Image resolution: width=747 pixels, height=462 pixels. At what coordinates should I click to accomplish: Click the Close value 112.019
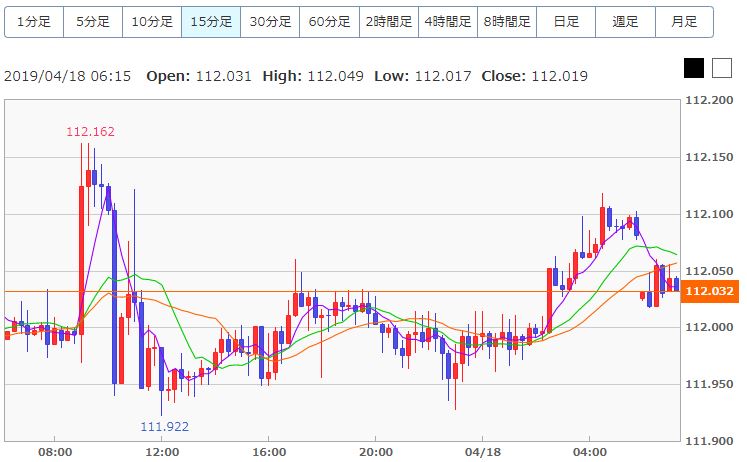tap(559, 76)
